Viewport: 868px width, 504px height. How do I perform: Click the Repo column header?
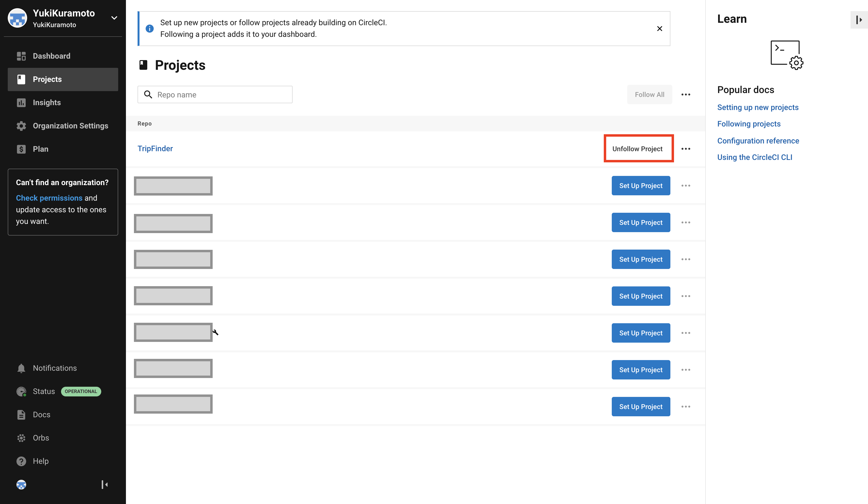click(x=144, y=123)
